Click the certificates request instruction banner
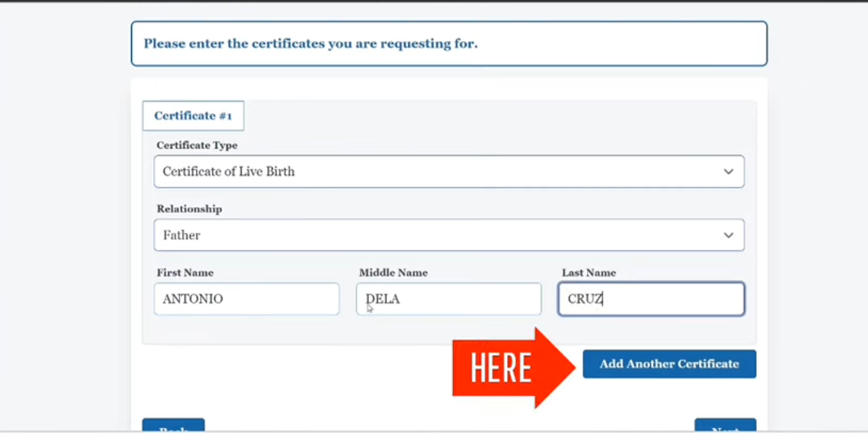This screenshot has width=868, height=433. point(449,43)
